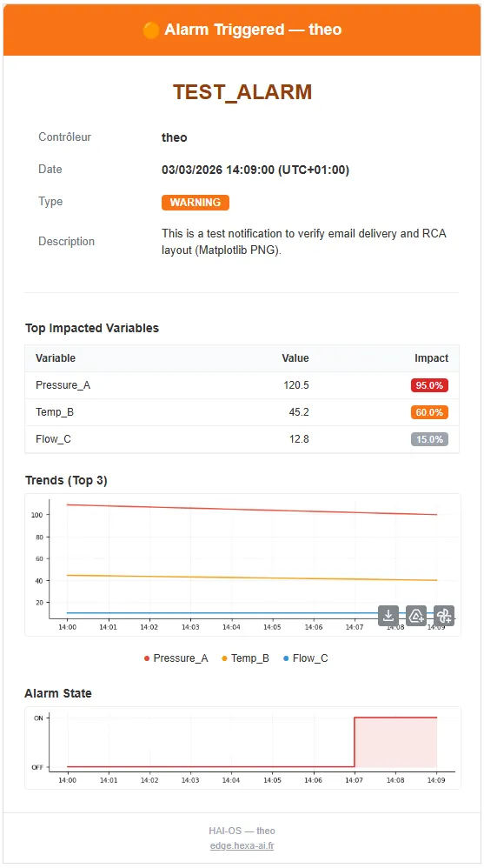Viewport: 484px width, 868px height.
Task: Click the 15.0% impact badge
Action: tap(429, 439)
